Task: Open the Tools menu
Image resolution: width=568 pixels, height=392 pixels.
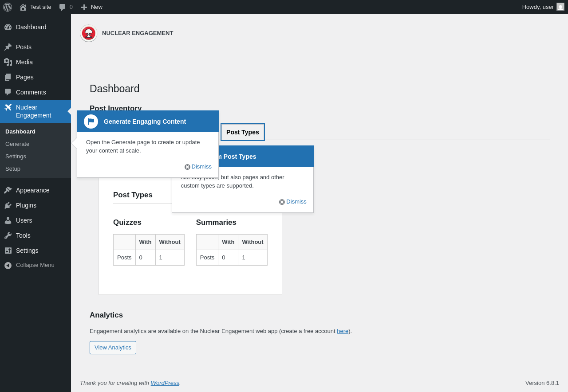Action: (35, 235)
